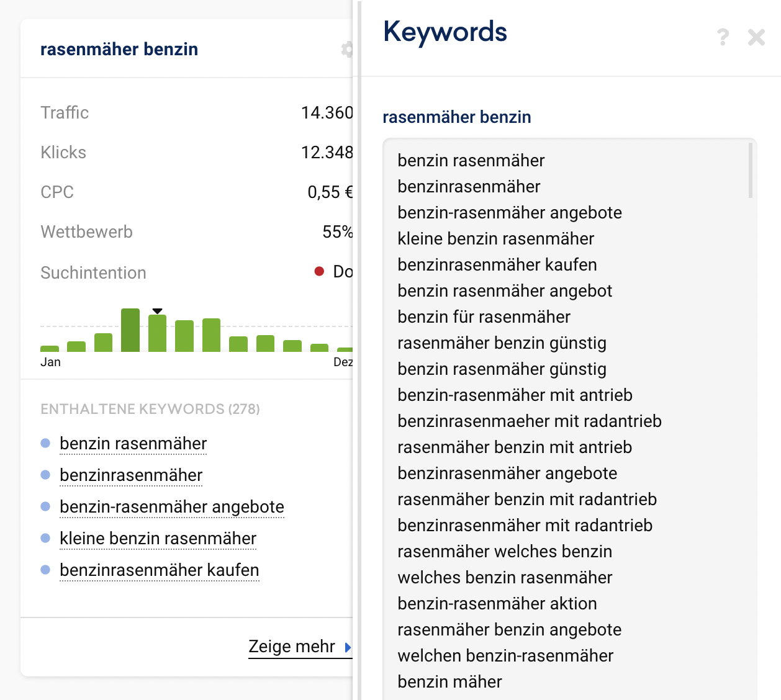
Task: Click the 'benzinrasenmäher kaufen' keyword link
Action: click(159, 570)
